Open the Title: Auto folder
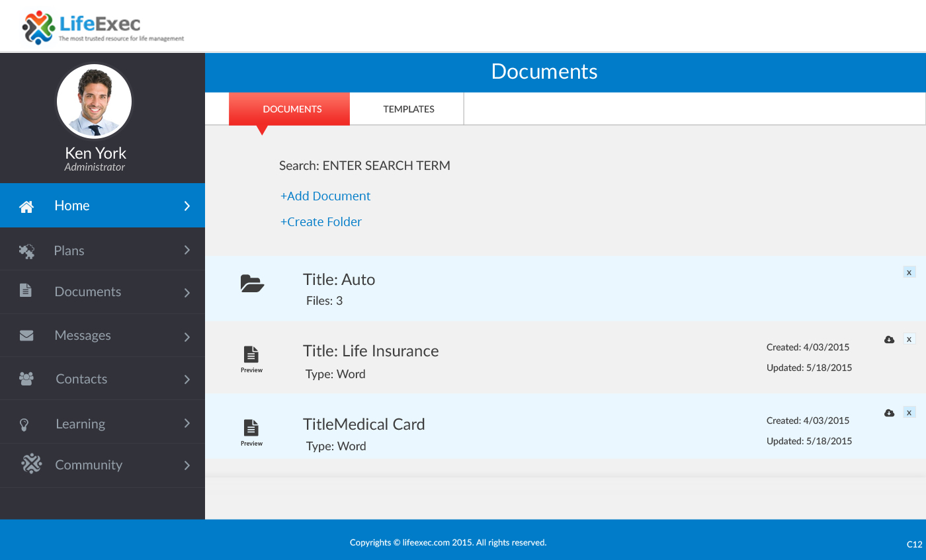926x560 pixels. 339,280
